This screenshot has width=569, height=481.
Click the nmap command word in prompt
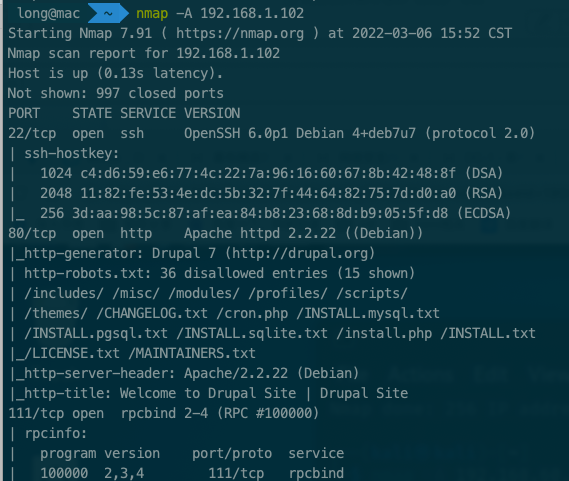152,14
